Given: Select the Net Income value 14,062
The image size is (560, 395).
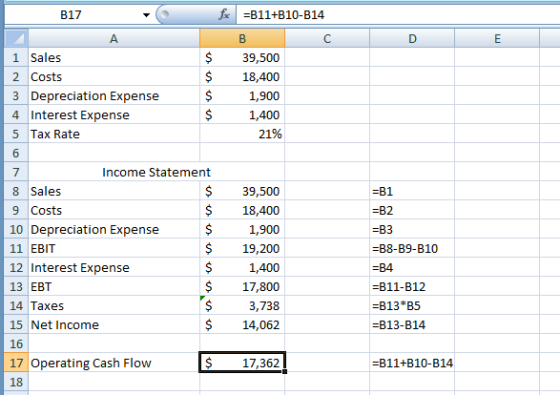Looking at the screenshot, I should [242, 325].
